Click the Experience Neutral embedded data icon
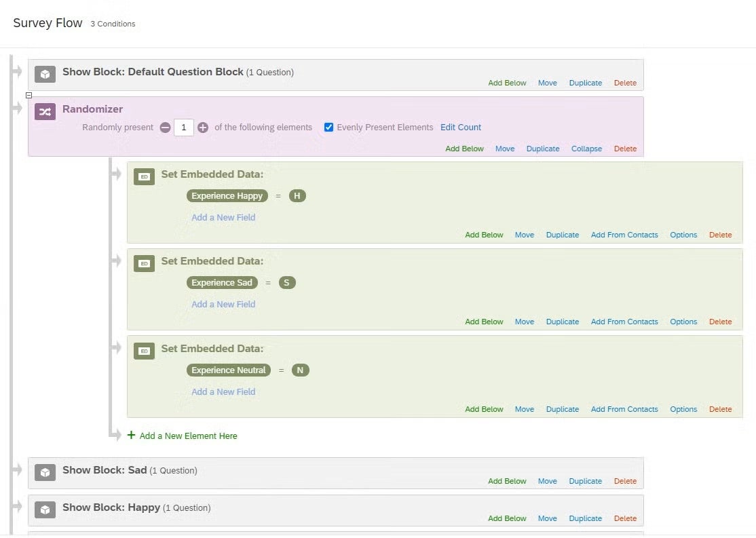 (x=144, y=351)
